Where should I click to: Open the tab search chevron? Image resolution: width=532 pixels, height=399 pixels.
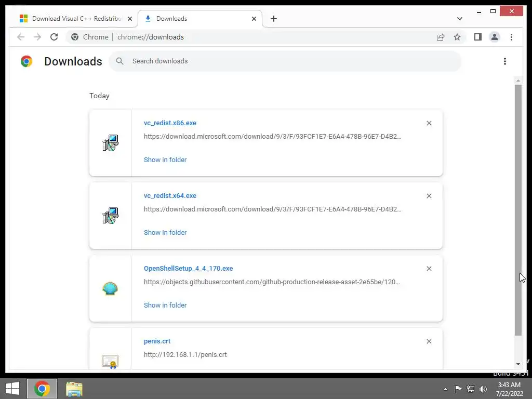pos(459,19)
